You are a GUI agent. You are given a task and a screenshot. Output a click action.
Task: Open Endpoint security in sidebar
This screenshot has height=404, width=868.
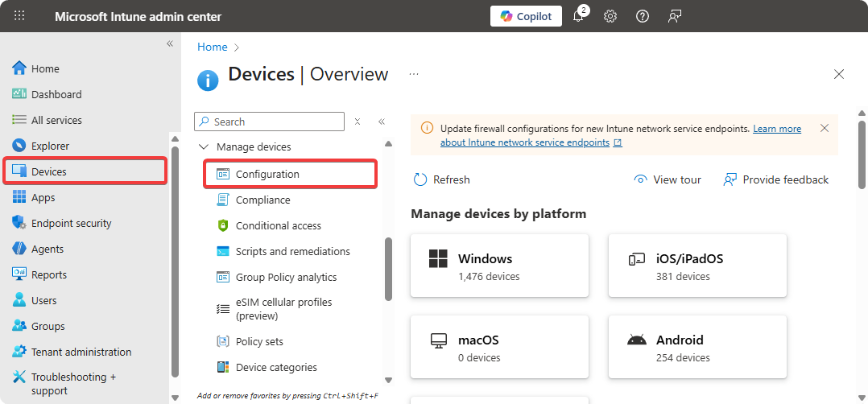71,223
